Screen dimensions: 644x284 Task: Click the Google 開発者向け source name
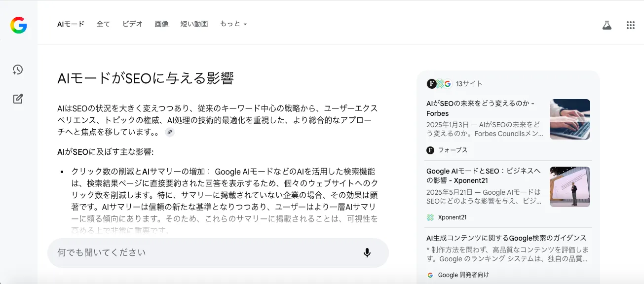click(x=463, y=275)
